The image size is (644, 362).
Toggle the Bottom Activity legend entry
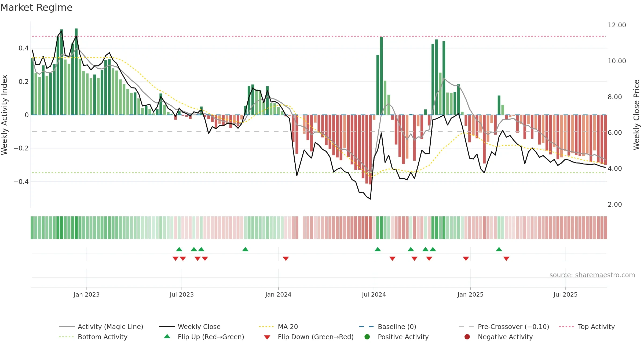click(x=93, y=337)
